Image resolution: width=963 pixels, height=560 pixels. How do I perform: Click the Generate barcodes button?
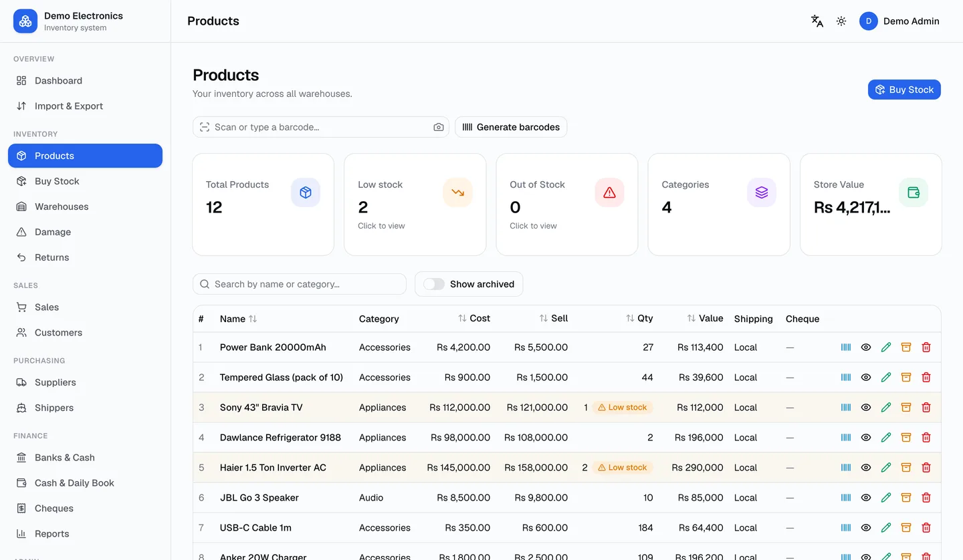511,127
